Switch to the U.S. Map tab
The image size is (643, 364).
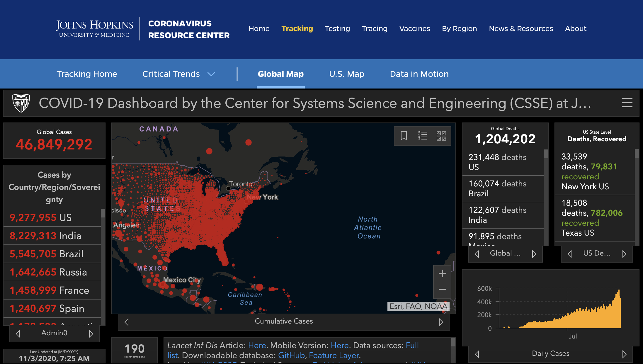coord(346,74)
